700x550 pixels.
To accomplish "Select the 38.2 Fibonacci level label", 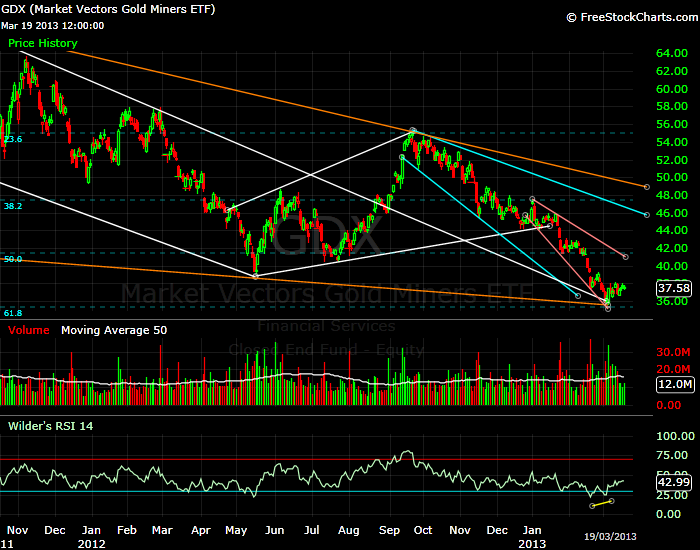I will pyautogui.click(x=13, y=206).
